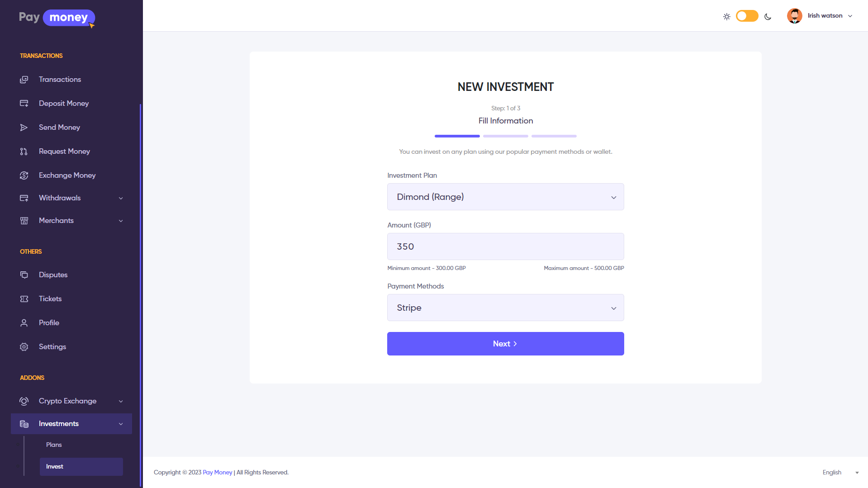
Task: Open the Pay Money footer link
Action: tap(217, 473)
